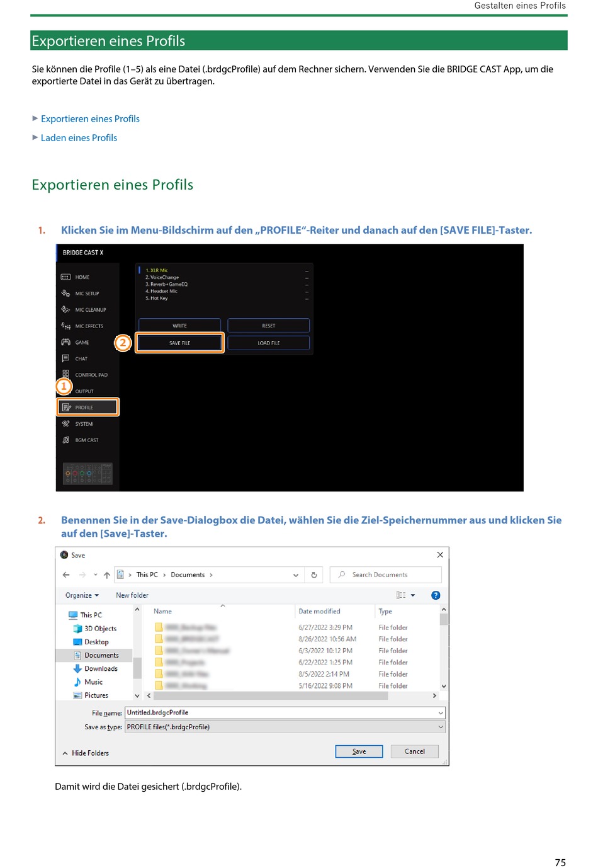Open MIC EFFECTS icon in sidebar
Screen dimensions: 598x868
coord(65,326)
